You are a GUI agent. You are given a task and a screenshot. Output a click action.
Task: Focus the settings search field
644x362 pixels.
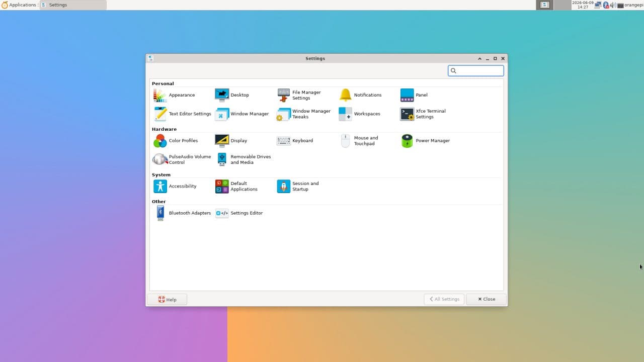476,71
